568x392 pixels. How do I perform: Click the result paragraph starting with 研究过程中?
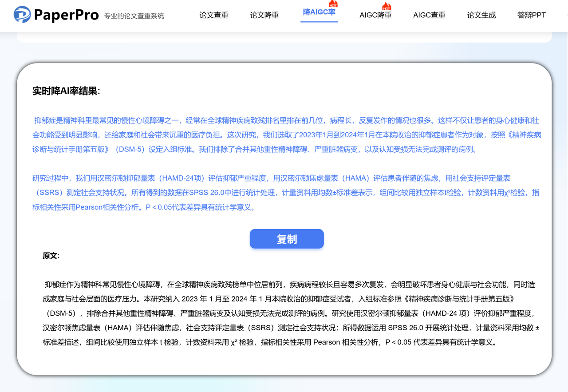pos(287,193)
